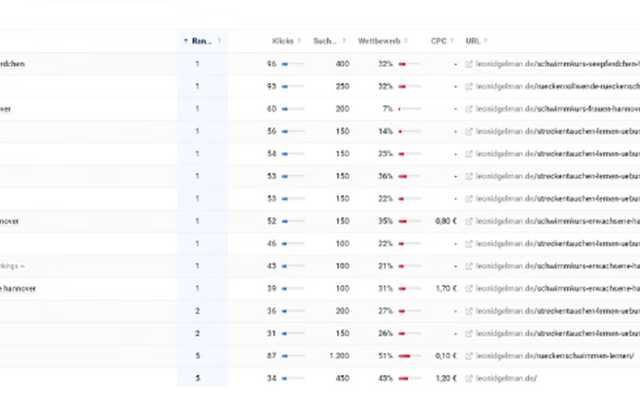Show help icon next to URL header

[485, 41]
